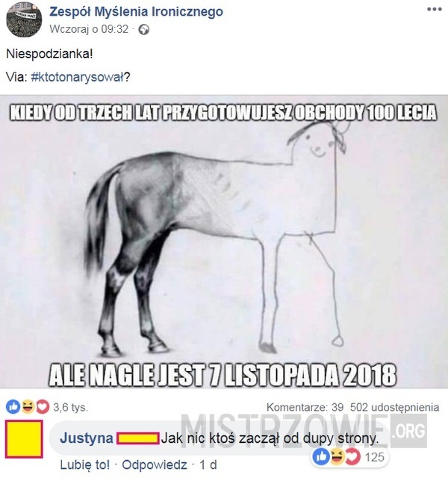
Task: View the 502 udostępnienia shares
Action: (394, 407)
